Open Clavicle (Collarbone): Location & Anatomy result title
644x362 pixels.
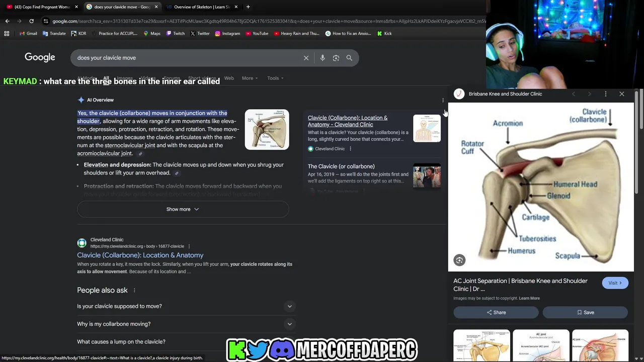click(x=140, y=255)
